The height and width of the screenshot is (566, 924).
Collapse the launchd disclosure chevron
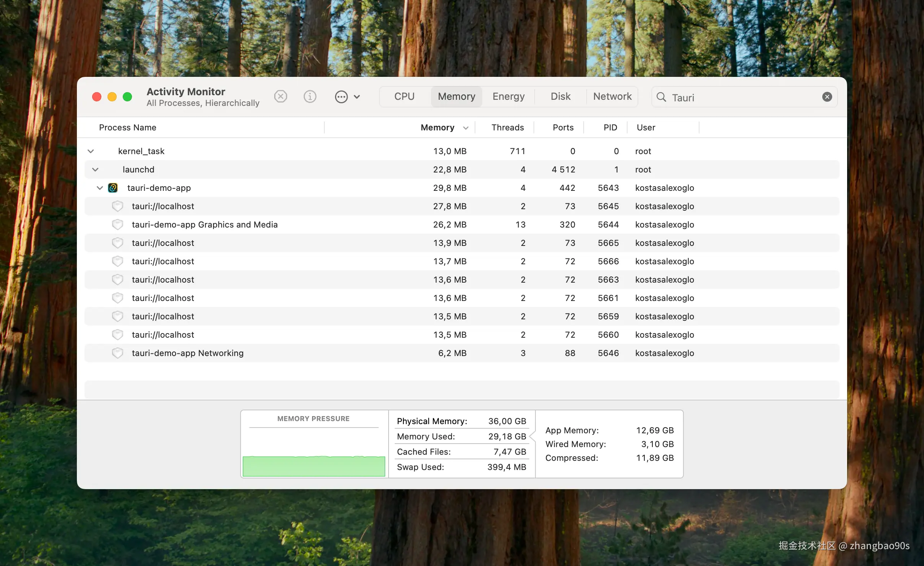(x=95, y=169)
